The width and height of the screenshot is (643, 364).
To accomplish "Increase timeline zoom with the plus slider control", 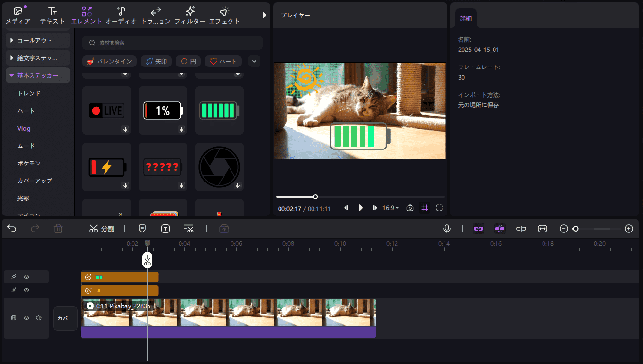I will [x=629, y=228].
